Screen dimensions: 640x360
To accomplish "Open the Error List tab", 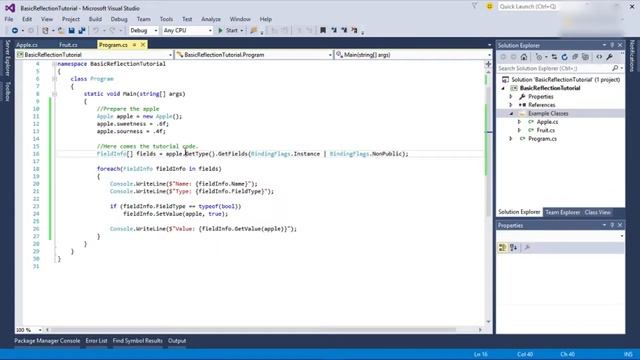I will 96,341.
